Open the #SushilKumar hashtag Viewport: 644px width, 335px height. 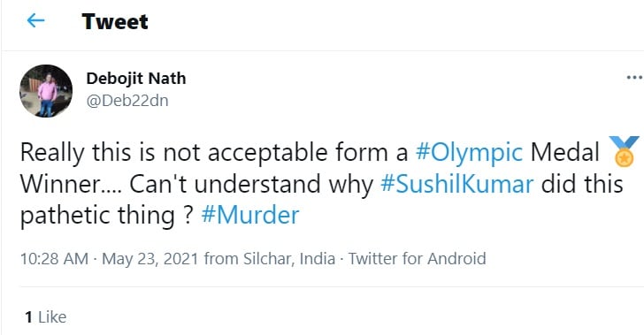(456, 184)
